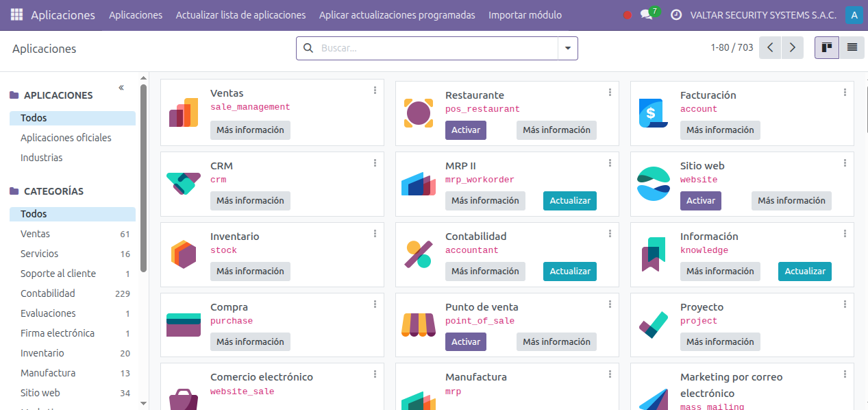Select the Servicios category
Viewport: 868px width, 410px height.
[x=72, y=254]
